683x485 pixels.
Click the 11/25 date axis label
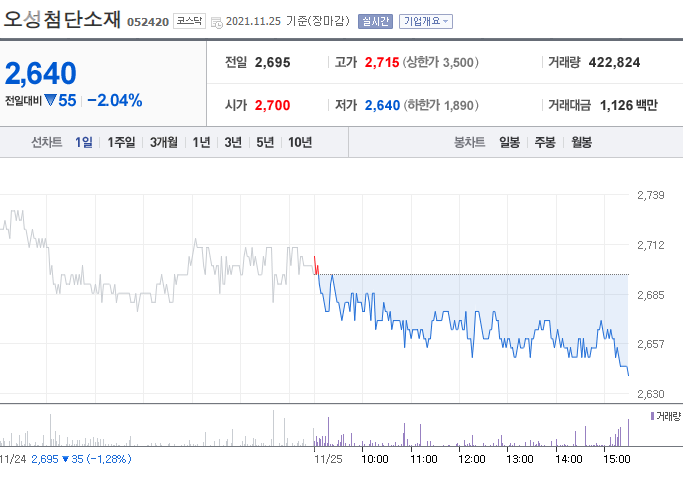pos(328,459)
